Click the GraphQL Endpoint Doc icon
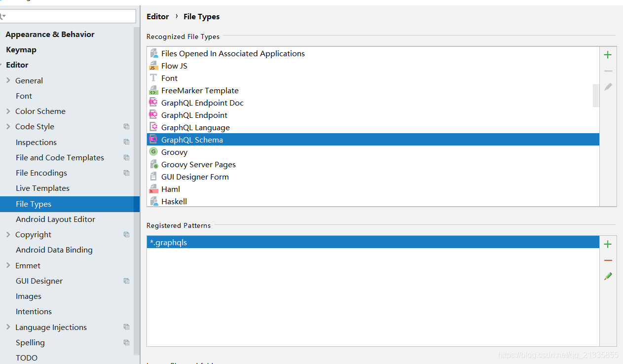Image resolution: width=623 pixels, height=364 pixels. [153, 103]
